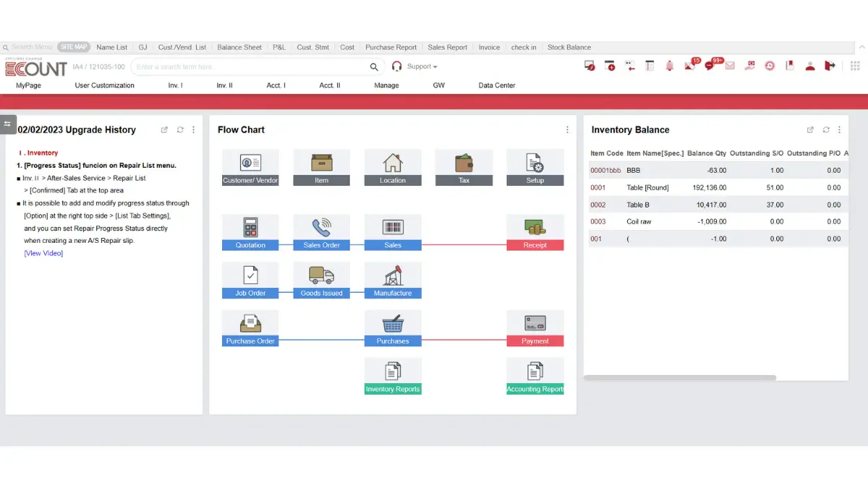
Task: Click the logout door icon
Action: point(830,66)
